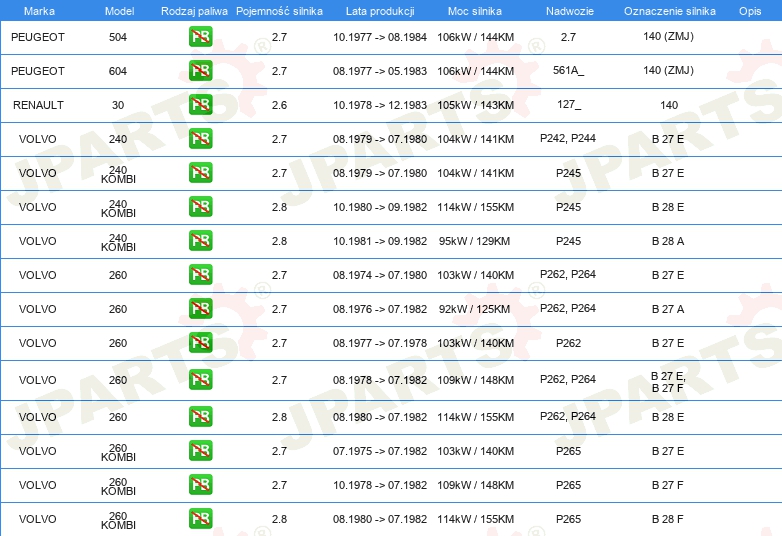Select engine power 92kW / 125KM
The image size is (782, 536).
pos(474,309)
